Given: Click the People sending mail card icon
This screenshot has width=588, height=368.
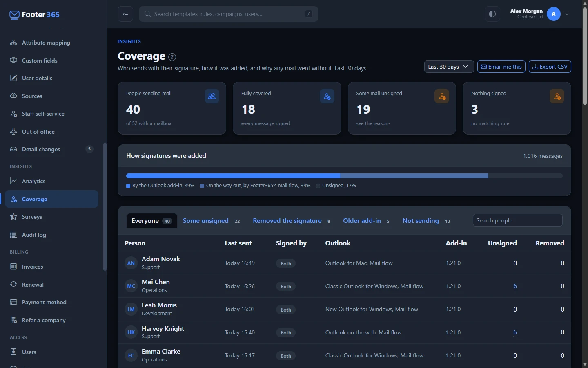Looking at the screenshot, I should click(x=212, y=96).
